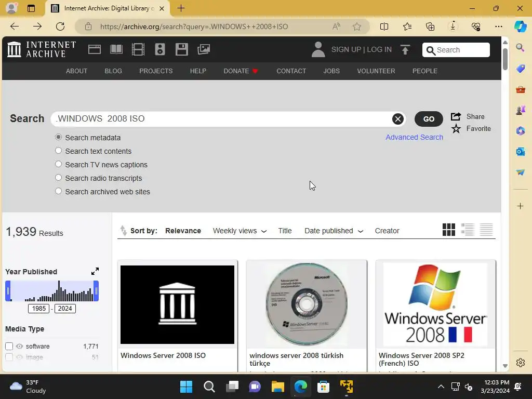Open Edge sidebar settings gear
Image resolution: width=532 pixels, height=399 pixels.
[520, 363]
